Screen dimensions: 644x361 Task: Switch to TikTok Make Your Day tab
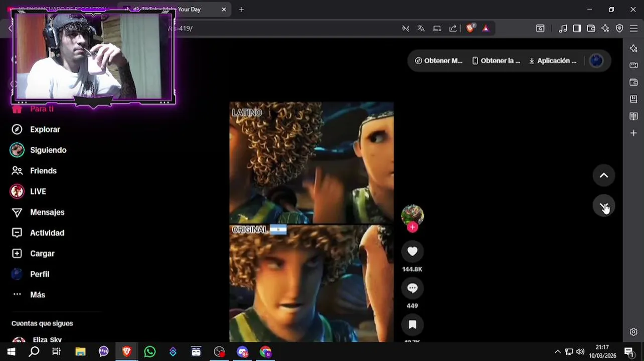175,10
